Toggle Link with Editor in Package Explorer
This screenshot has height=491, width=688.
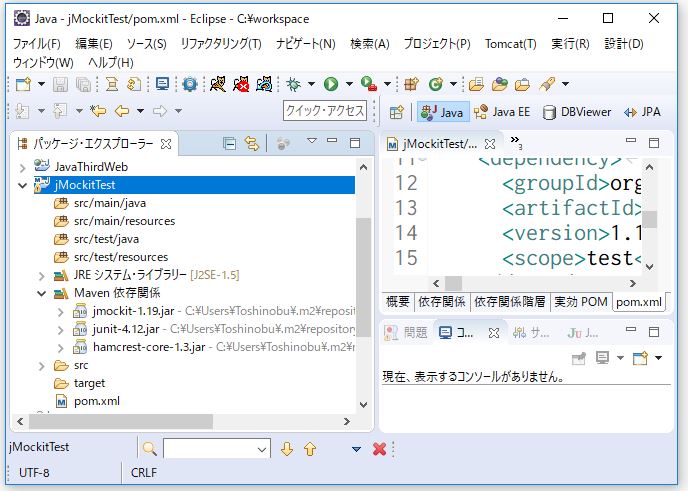point(252,143)
